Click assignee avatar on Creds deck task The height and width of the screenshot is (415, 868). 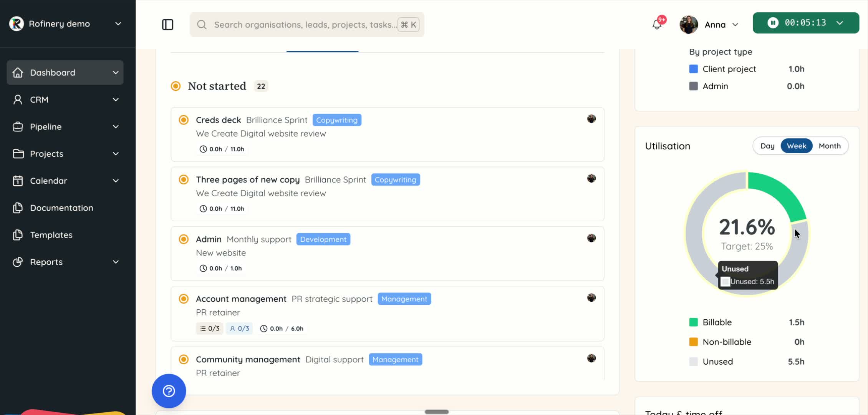pos(591,119)
